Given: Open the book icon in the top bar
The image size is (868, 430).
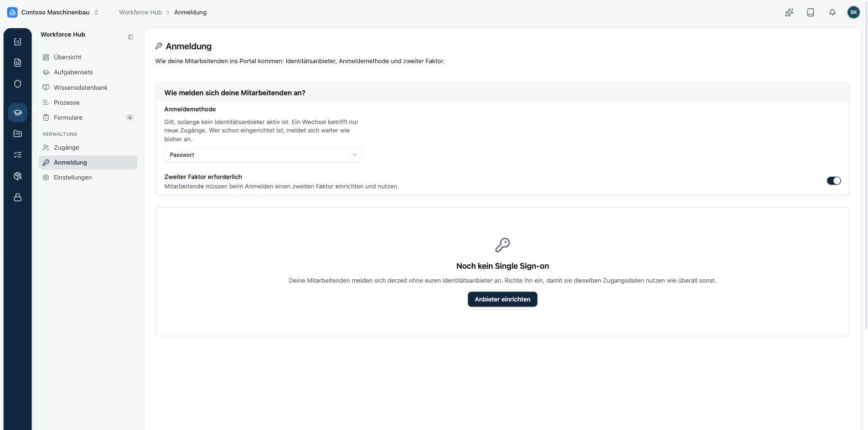Looking at the screenshot, I should [810, 12].
